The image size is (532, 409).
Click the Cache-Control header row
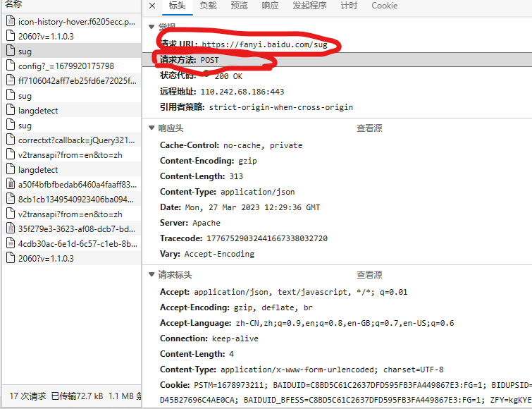pyautogui.click(x=231, y=145)
